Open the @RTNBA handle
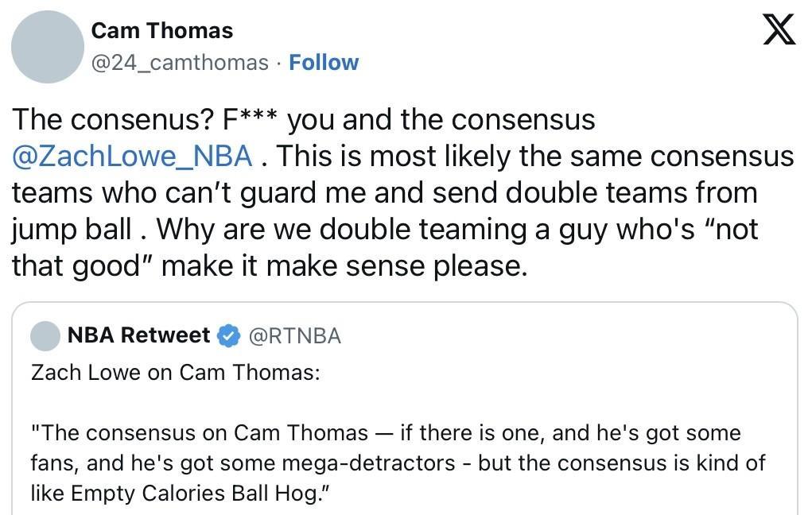 (295, 336)
